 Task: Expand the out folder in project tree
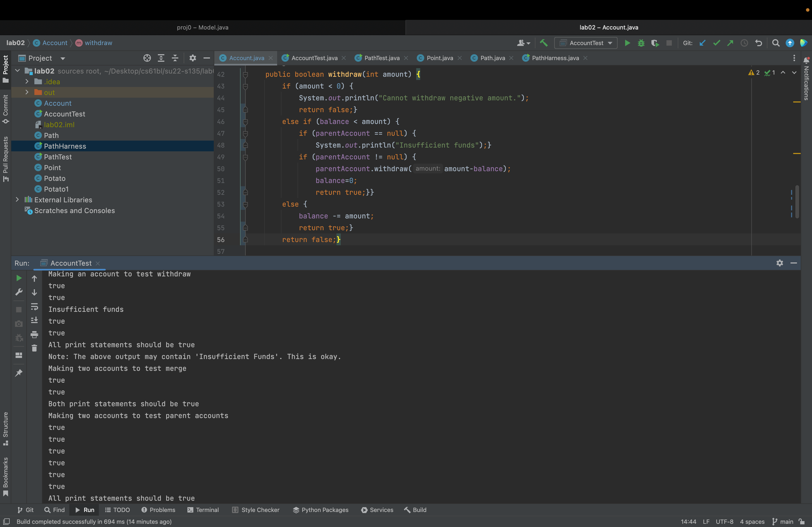point(27,92)
